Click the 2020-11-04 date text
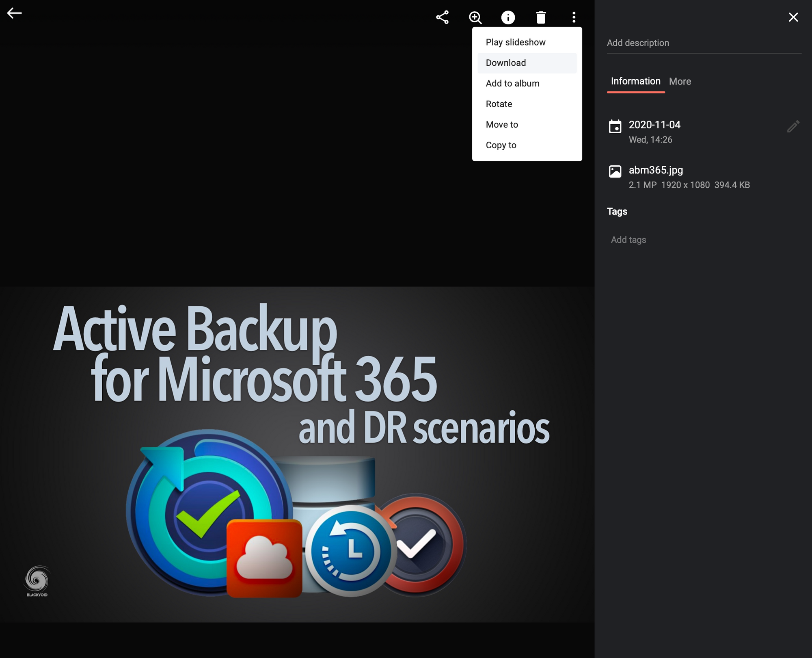 (654, 125)
